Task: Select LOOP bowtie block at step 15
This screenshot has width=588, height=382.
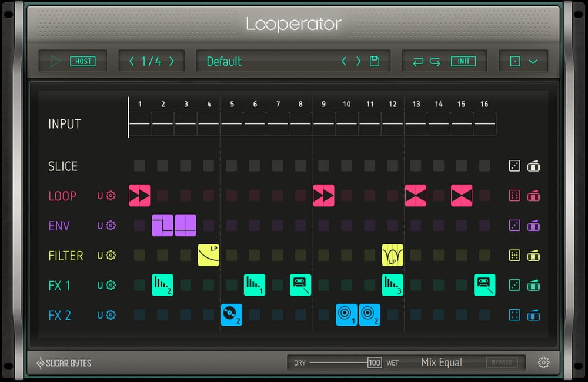Action: click(462, 195)
